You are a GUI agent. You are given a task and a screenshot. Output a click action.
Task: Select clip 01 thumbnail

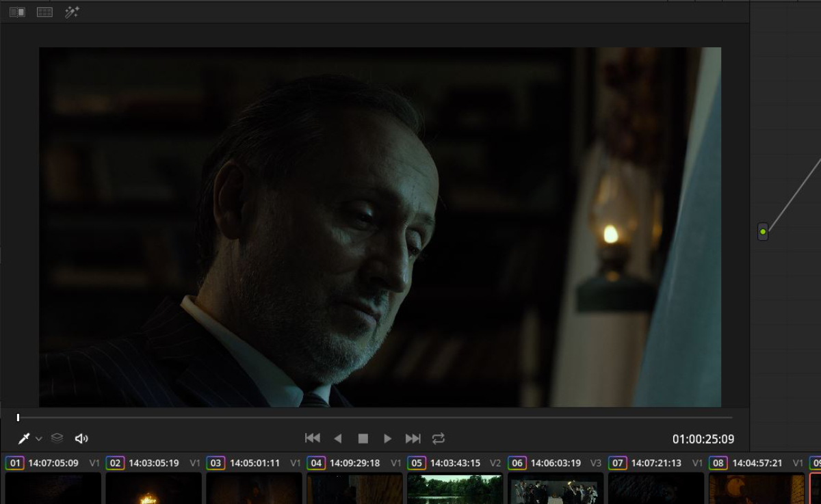point(53,488)
